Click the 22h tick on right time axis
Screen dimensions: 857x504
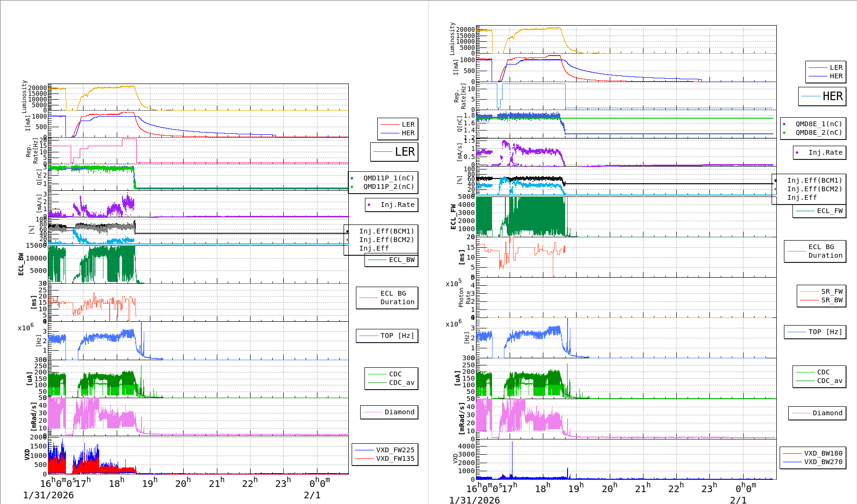[x=677, y=488]
